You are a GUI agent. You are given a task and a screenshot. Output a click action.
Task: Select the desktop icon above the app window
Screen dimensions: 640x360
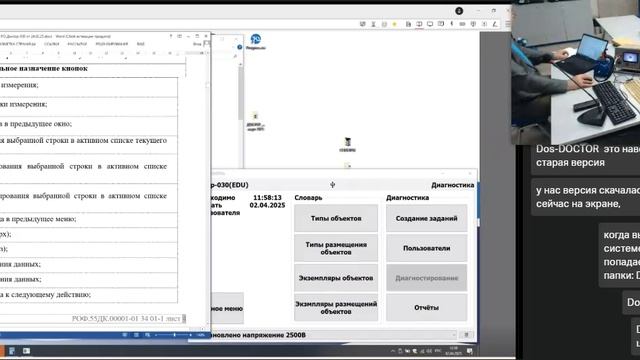tap(347, 144)
